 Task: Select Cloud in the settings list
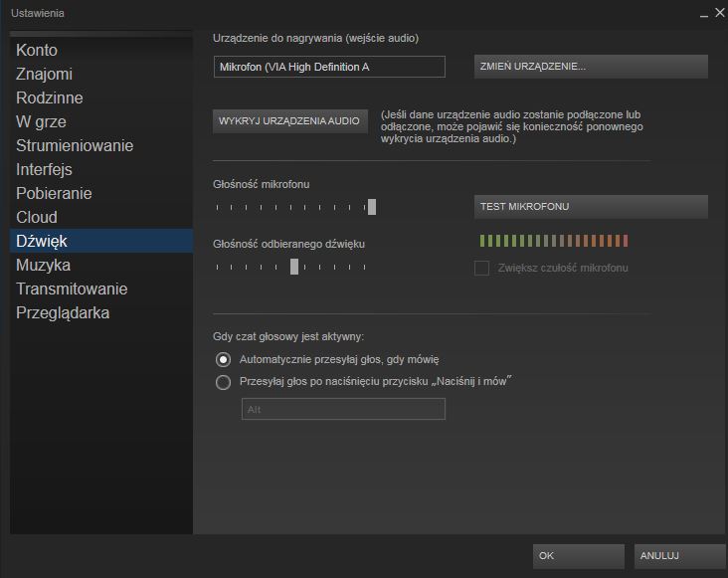coord(101,217)
